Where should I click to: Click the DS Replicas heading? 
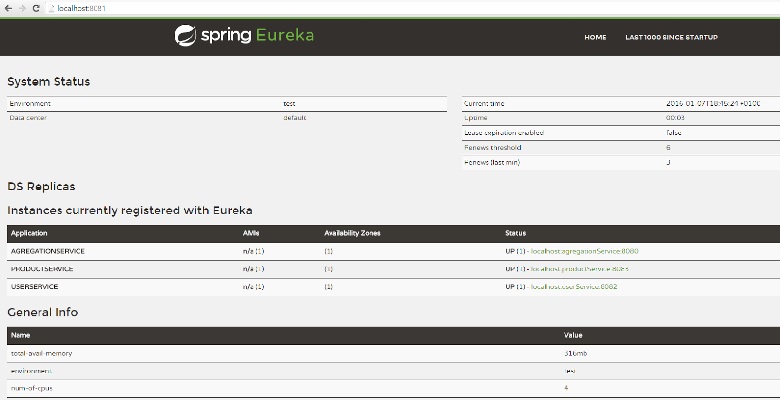point(41,186)
